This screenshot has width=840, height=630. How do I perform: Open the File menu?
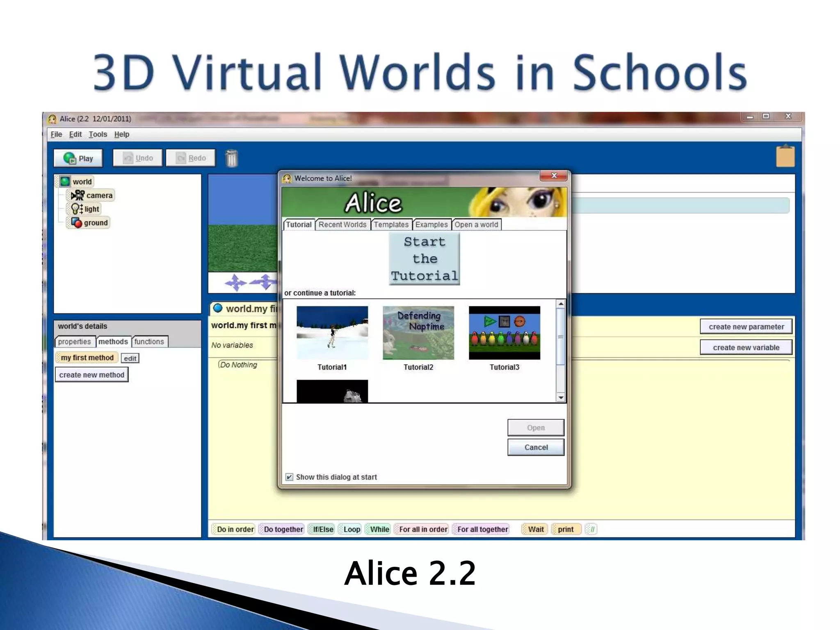point(56,135)
